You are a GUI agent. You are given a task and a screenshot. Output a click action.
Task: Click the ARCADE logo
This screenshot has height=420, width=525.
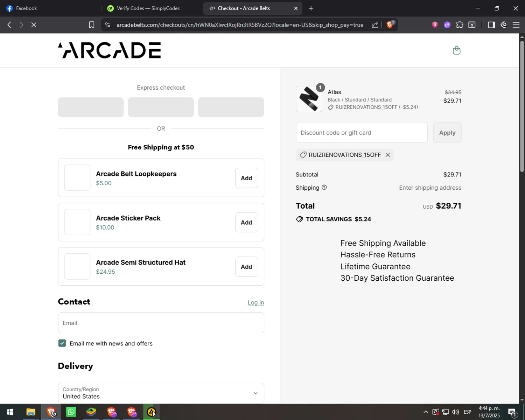110,50
